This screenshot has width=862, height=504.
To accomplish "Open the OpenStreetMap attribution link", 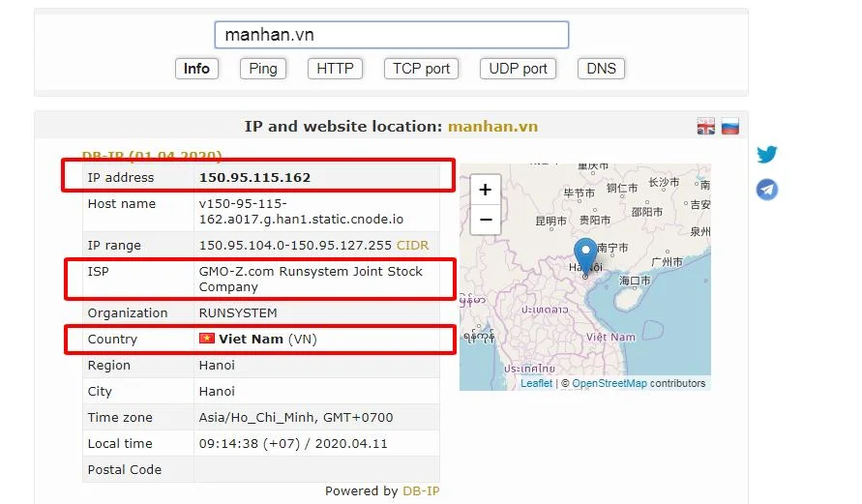I will [x=609, y=383].
